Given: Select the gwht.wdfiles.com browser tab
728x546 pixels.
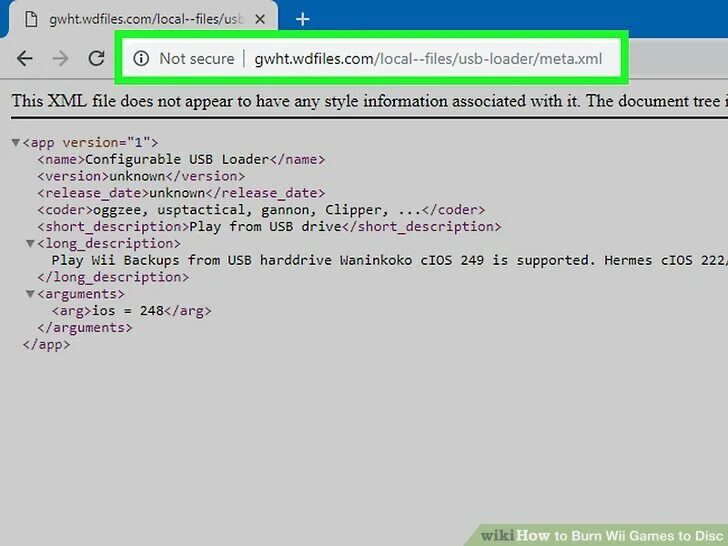Looking at the screenshot, I should click(x=143, y=19).
